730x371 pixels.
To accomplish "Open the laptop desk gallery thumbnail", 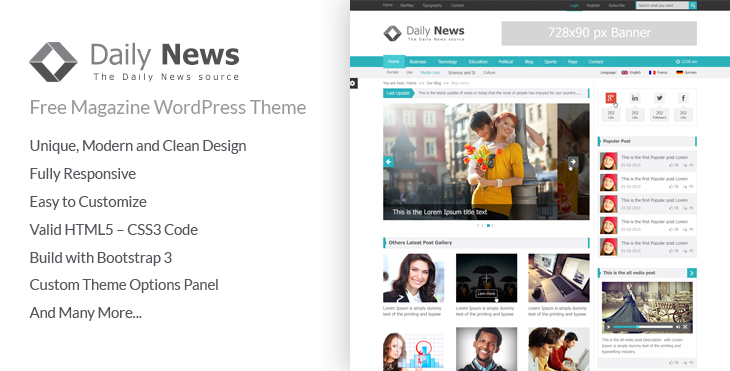I will point(559,278).
